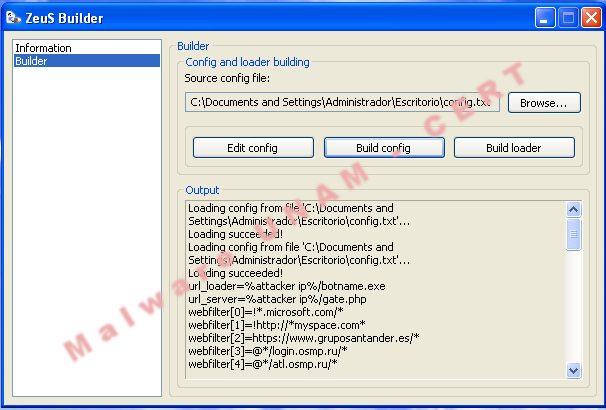This screenshot has width=606, height=410.
Task: Click the Build config button
Action: (384, 148)
